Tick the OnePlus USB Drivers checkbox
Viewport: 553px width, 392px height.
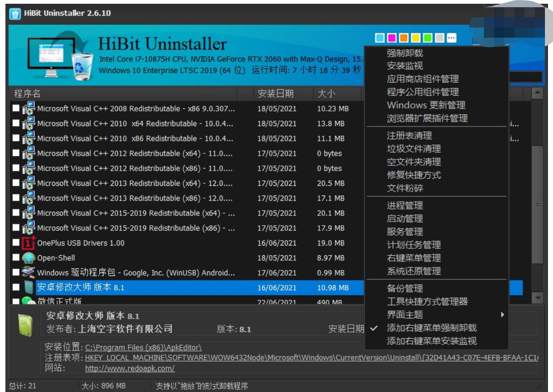point(16,243)
